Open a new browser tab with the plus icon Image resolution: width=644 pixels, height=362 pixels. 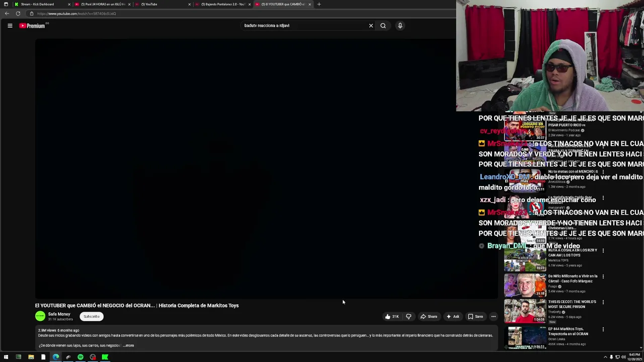click(x=318, y=4)
